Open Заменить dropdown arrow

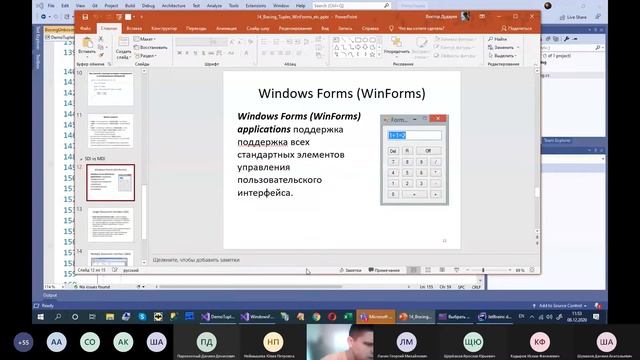click(x=518, y=47)
